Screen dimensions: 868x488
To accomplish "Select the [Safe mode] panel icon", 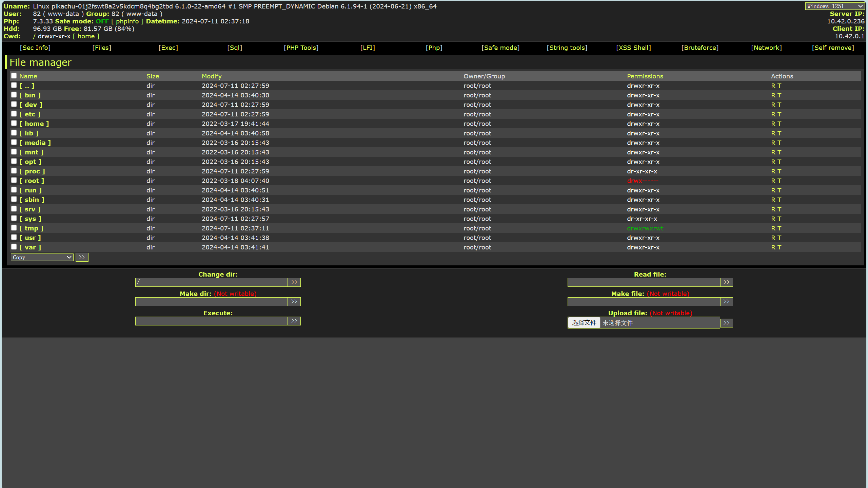I will [500, 47].
